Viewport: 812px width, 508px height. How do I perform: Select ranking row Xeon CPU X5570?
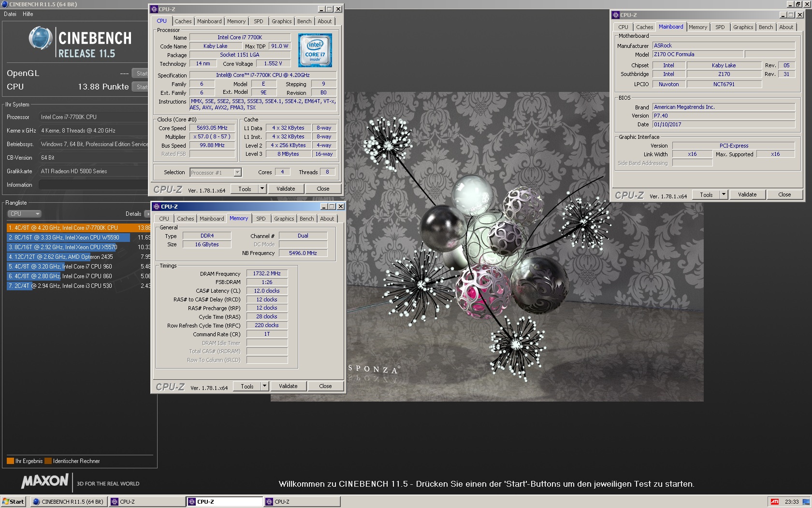(x=79, y=247)
